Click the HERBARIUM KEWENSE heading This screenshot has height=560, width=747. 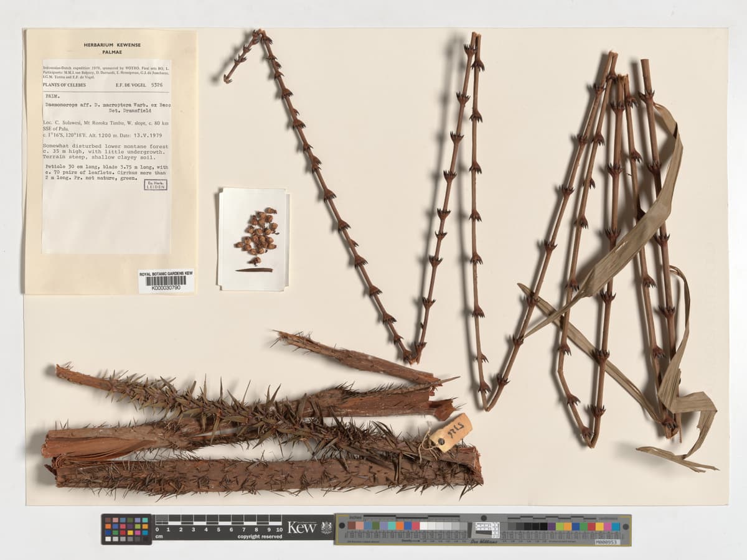112,45
